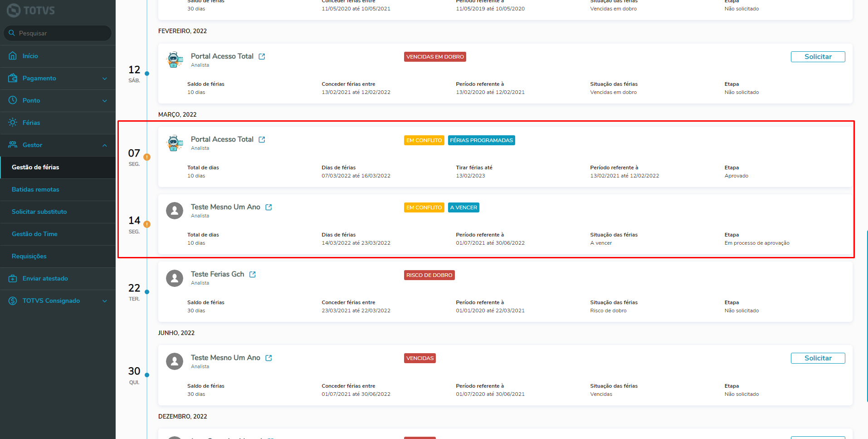Click the timeline dot for day 12
This screenshot has width=868, height=439.
tap(147, 74)
